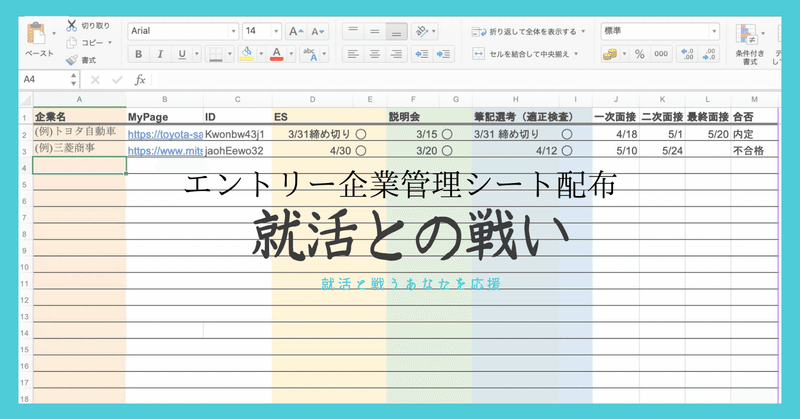The width and height of the screenshot is (800, 419).
Task: Click the wrap text button
Action: [524, 32]
